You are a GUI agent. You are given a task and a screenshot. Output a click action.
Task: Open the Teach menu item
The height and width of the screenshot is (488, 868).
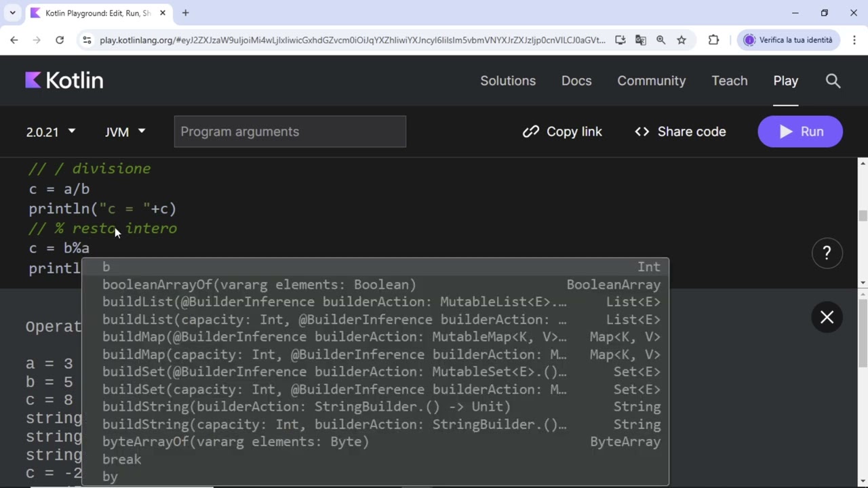[x=730, y=81]
